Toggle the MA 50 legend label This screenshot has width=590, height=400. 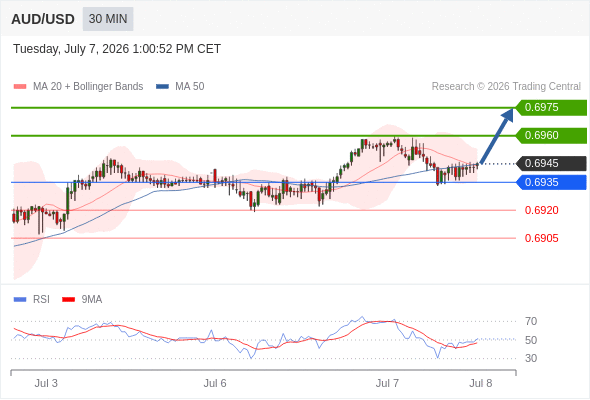click(x=190, y=87)
